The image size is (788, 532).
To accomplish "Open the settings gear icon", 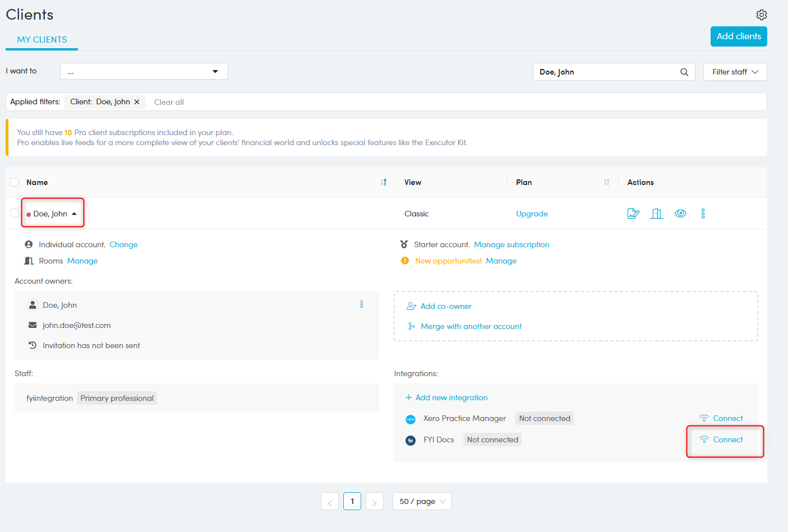I will 761,15.
